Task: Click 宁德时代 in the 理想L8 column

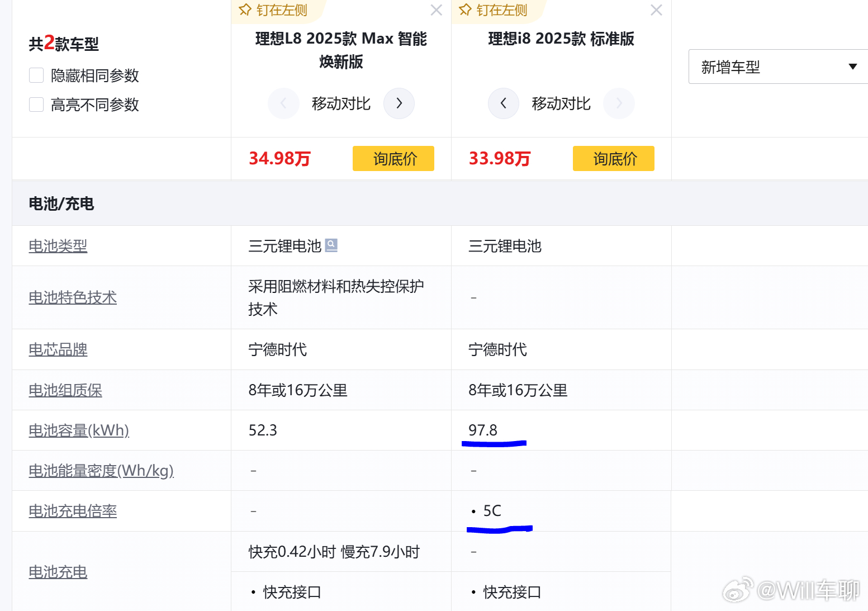Action: (x=278, y=350)
